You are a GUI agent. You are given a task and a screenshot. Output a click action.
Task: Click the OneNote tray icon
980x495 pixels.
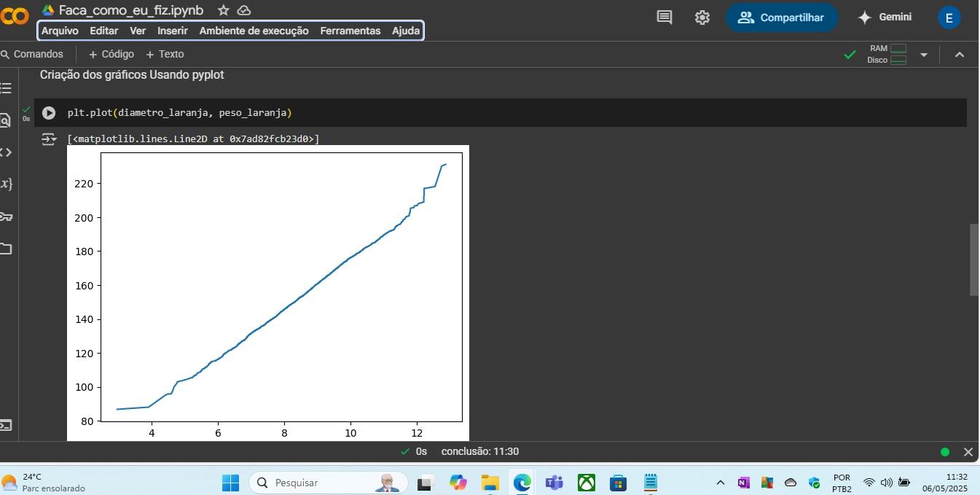[743, 483]
